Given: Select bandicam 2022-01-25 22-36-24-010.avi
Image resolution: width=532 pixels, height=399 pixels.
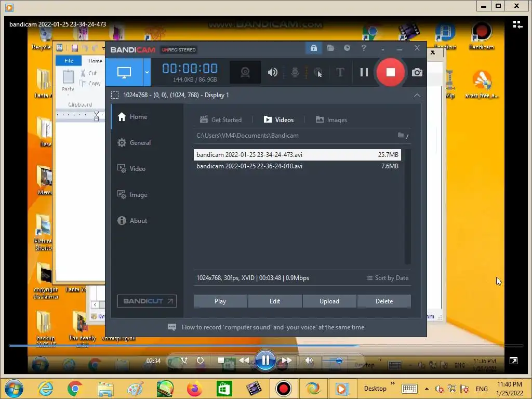Looking at the screenshot, I should coord(297,166).
